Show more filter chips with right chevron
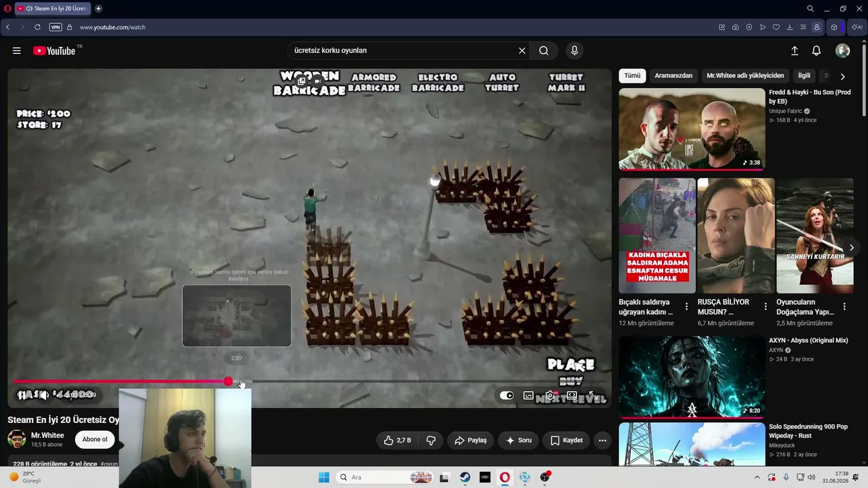 843,77
